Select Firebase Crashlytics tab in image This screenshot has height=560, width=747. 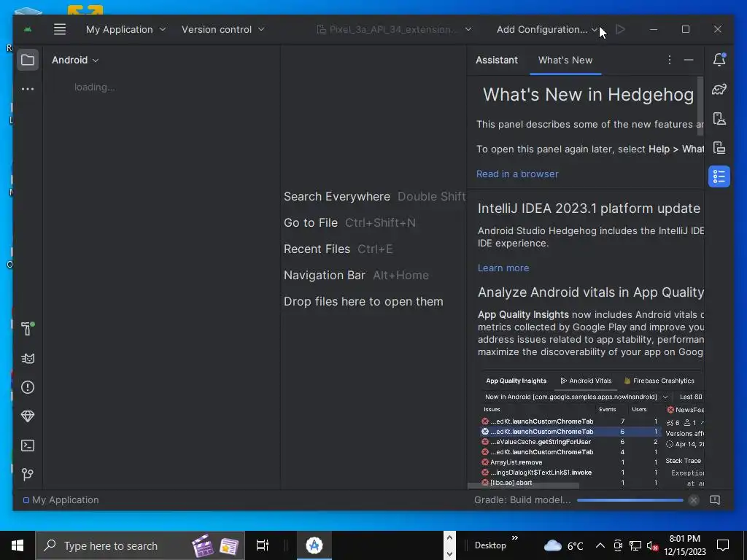click(659, 381)
